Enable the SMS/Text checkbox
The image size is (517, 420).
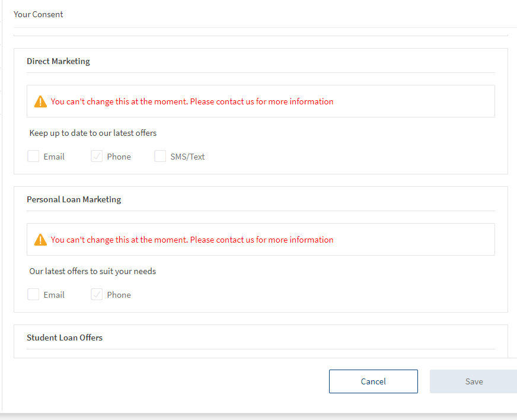tap(160, 157)
